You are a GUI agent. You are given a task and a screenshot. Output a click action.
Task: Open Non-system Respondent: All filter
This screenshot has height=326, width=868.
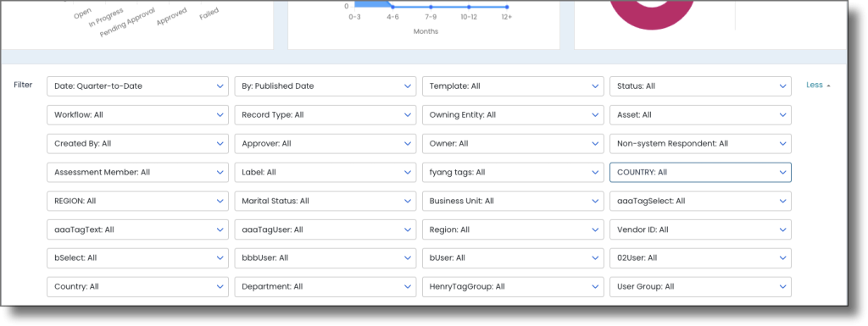coord(701,144)
